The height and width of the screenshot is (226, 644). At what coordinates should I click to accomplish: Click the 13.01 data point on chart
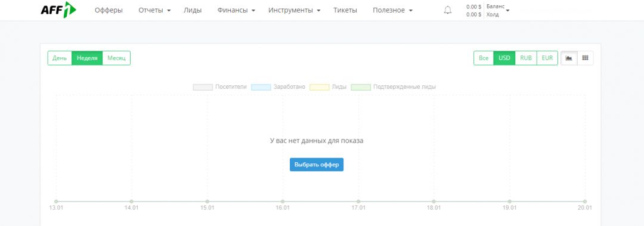coord(56,202)
